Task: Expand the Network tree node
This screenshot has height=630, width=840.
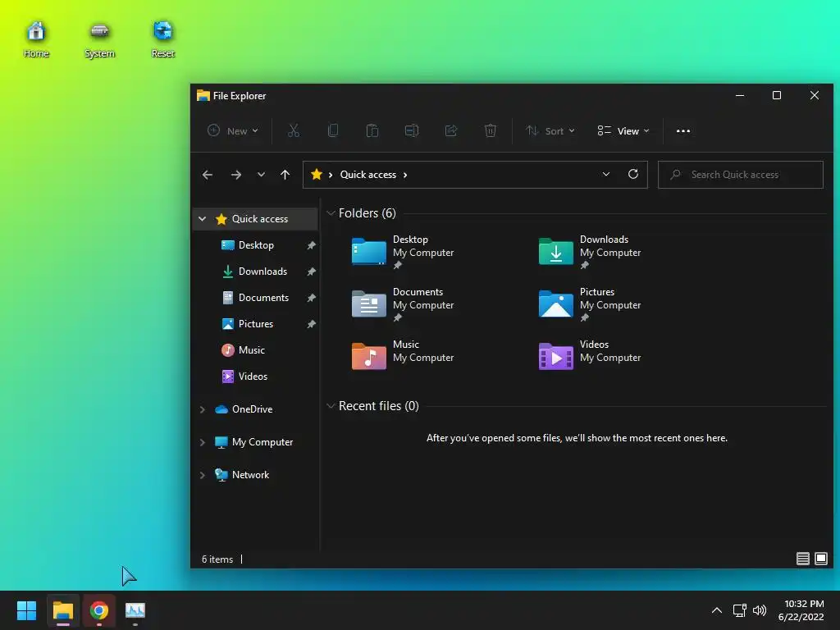Action: [203, 475]
